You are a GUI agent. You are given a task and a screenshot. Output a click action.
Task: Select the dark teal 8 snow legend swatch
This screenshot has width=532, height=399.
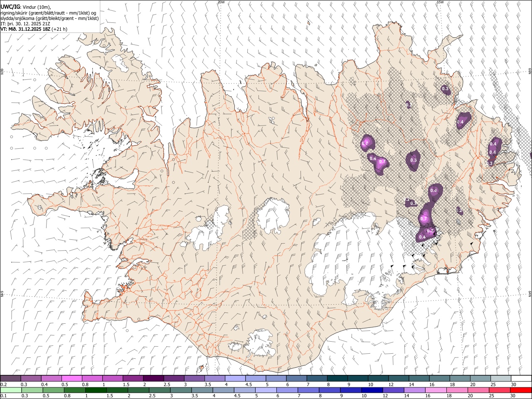click(337, 378)
